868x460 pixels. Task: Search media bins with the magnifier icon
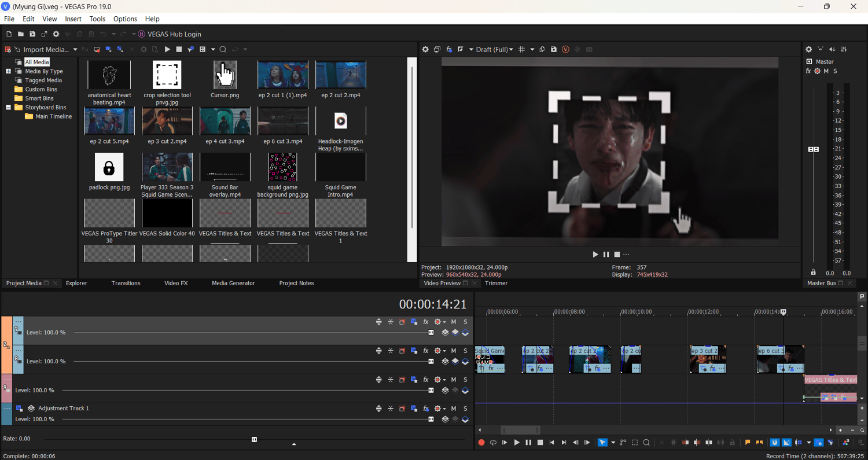(x=223, y=50)
